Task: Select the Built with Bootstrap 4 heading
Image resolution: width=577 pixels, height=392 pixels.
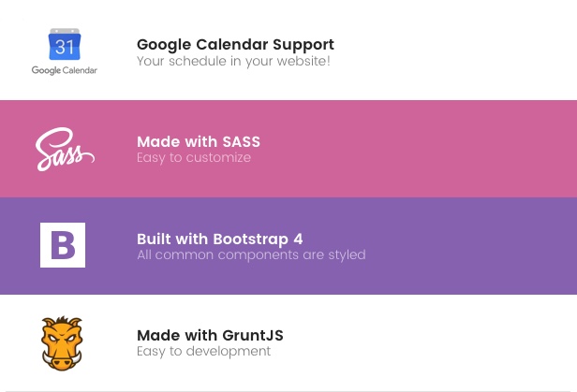Action: [220, 240]
